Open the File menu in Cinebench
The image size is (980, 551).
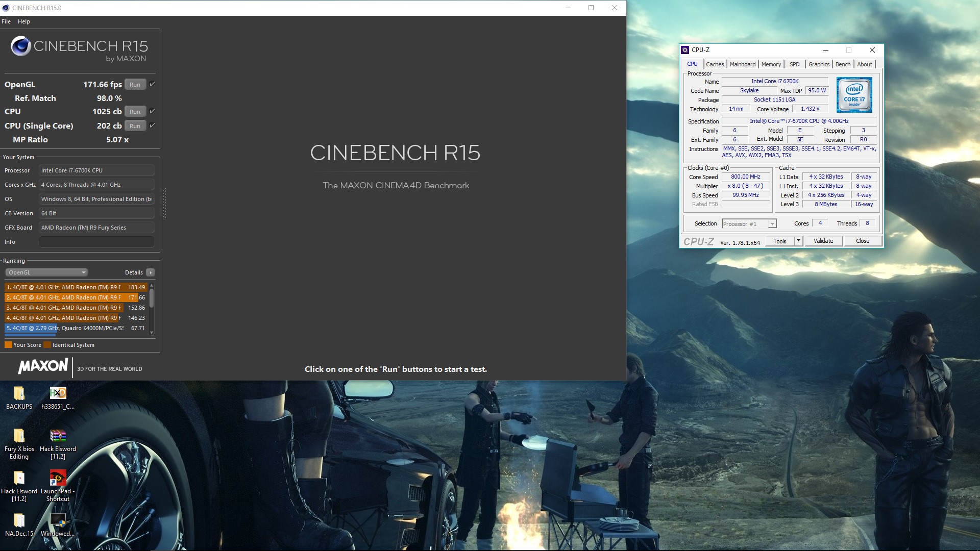click(6, 21)
